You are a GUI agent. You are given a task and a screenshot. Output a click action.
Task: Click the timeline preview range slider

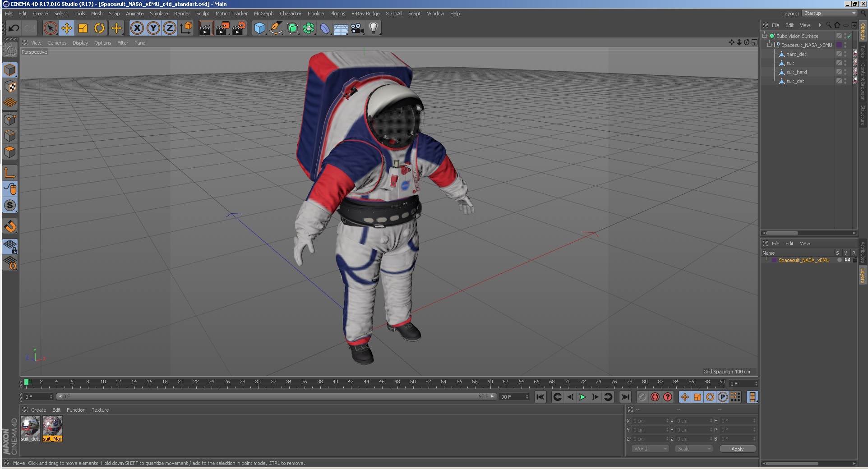[x=276, y=396]
